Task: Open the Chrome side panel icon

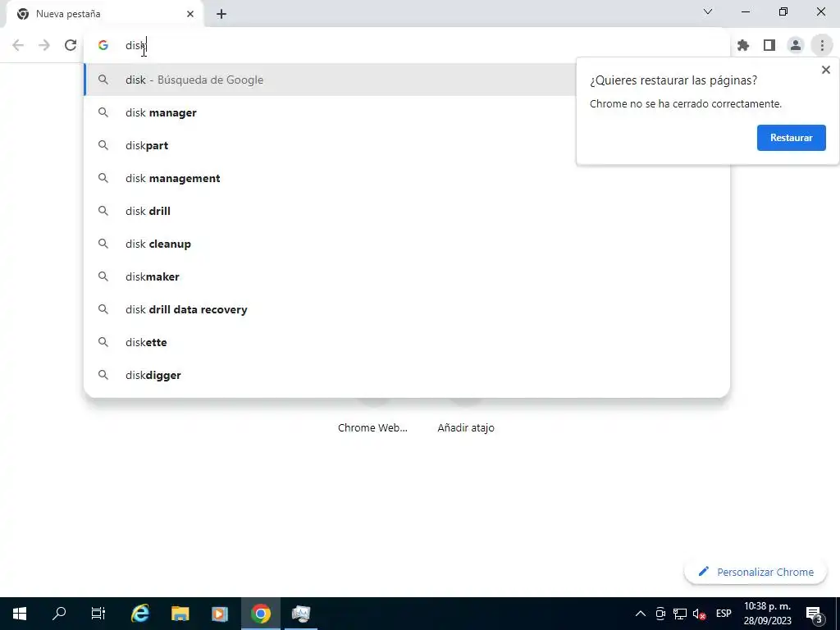Action: (x=769, y=46)
